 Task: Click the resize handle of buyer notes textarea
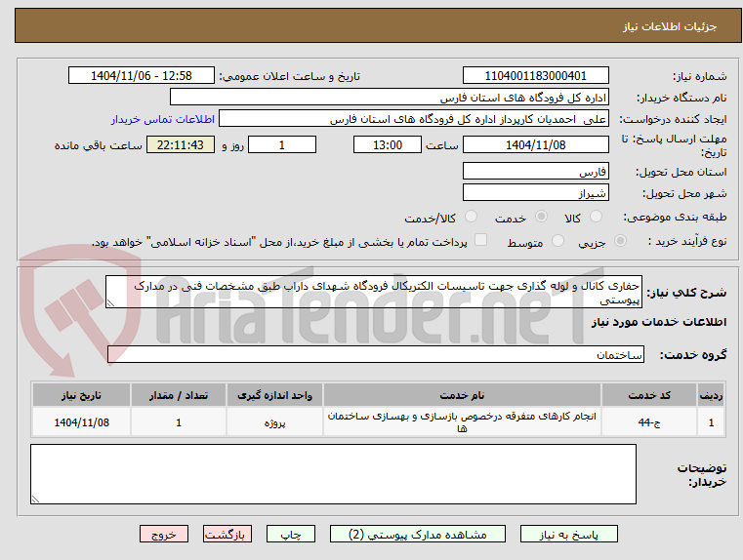pos(35,499)
